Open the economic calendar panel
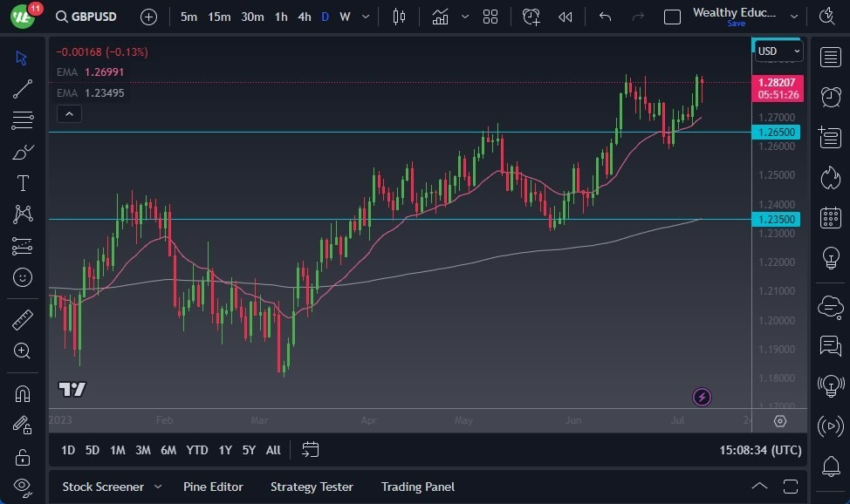 pyautogui.click(x=830, y=217)
